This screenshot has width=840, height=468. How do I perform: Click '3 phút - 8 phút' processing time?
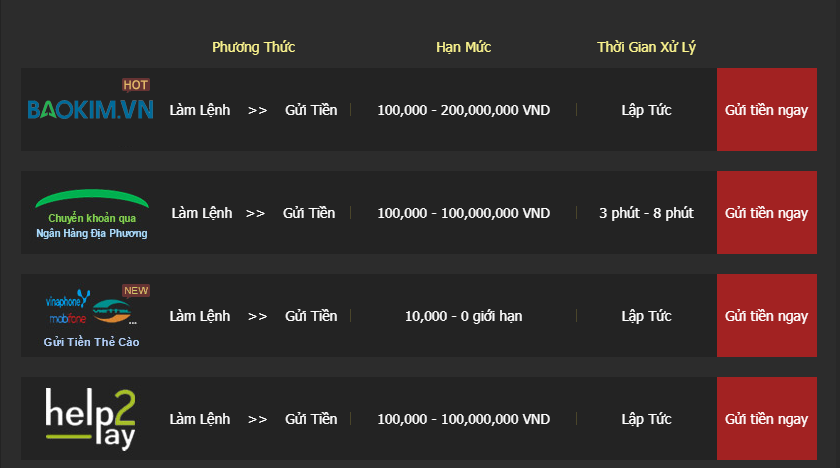click(x=646, y=213)
